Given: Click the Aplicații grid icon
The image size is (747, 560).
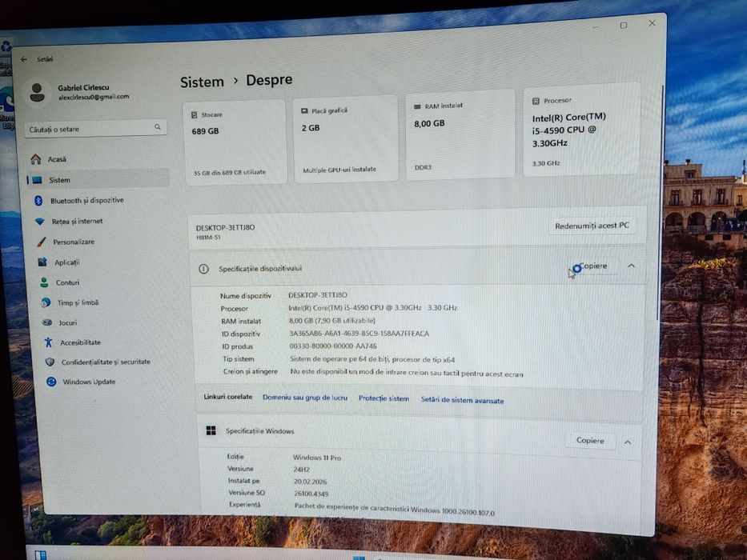Looking at the screenshot, I should pos(42,262).
